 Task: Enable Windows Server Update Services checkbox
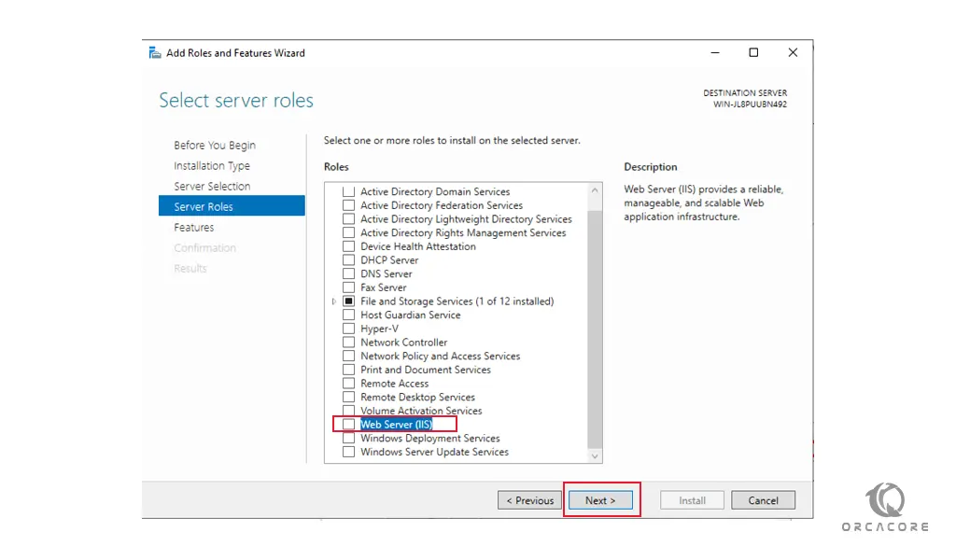348,452
